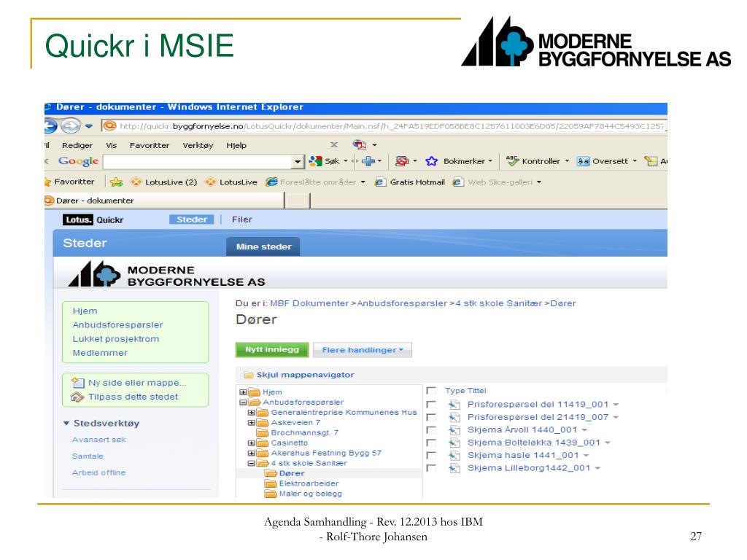Open the Gratis Hotmail favorite

410,182
